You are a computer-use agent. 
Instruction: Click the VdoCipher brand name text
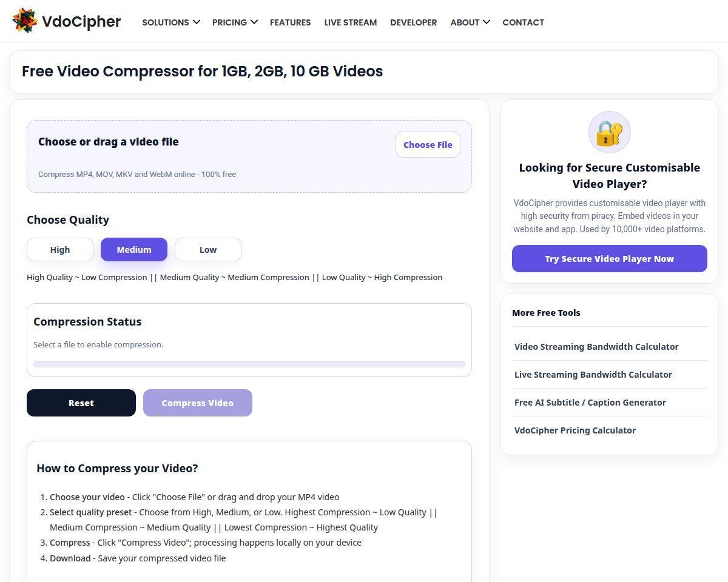pos(81,21)
